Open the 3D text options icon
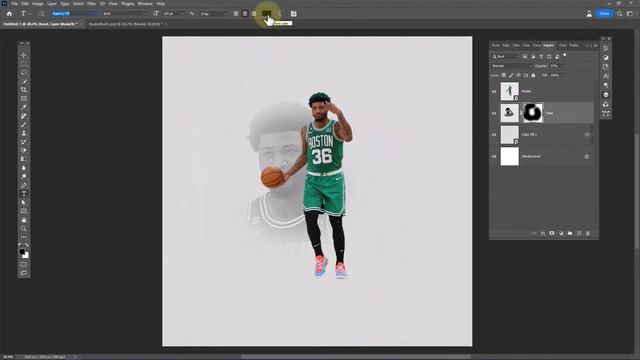640x360 pixels. tap(293, 13)
